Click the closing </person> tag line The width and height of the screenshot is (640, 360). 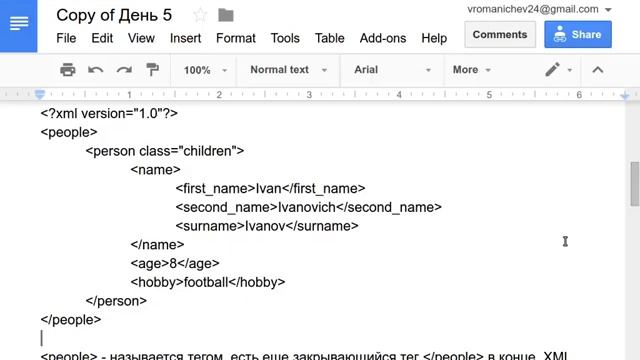point(116,301)
